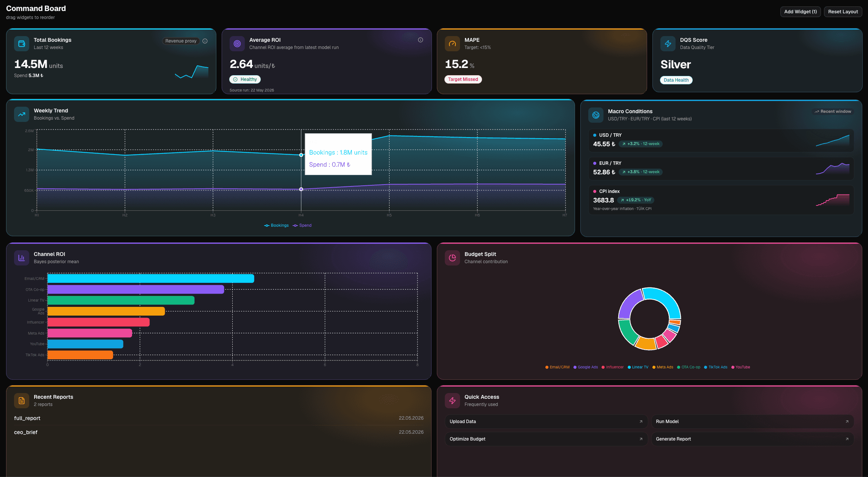Click the Influencer bar in Channel ROI

[x=99, y=322]
